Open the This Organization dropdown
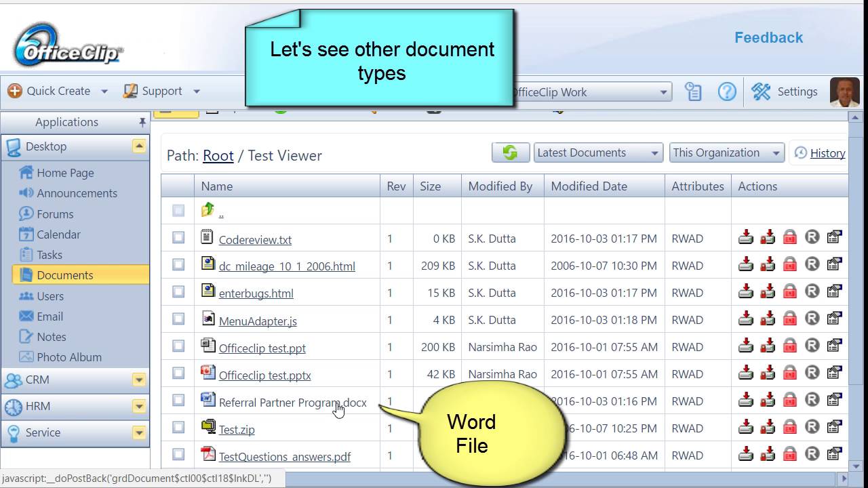Image resolution: width=868 pixels, height=488 pixels. 727,152
